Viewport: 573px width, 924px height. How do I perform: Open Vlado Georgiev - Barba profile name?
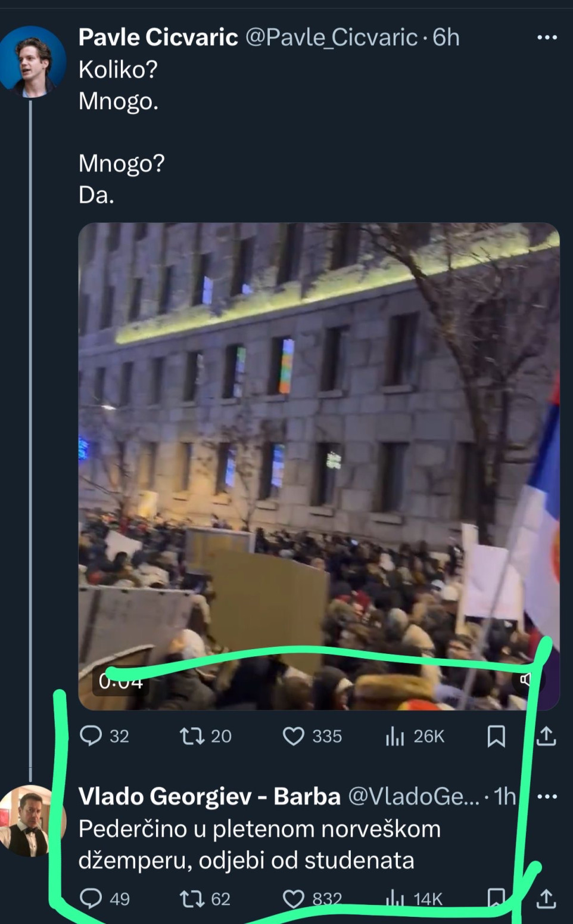209,796
